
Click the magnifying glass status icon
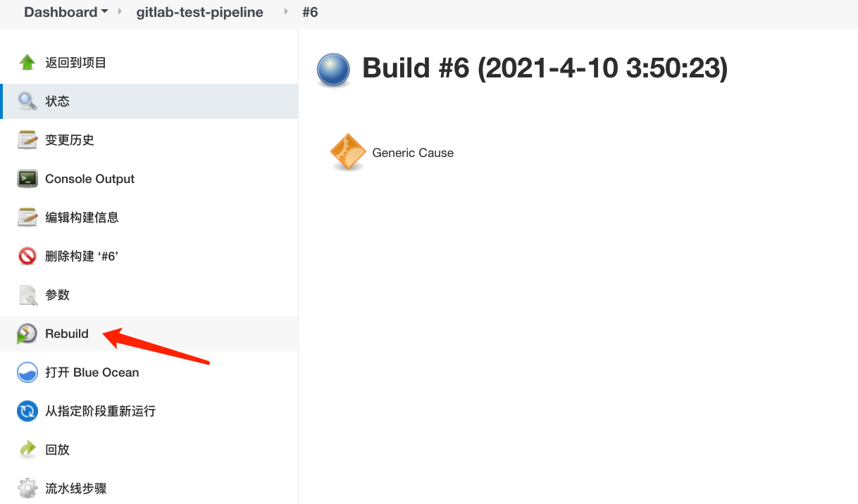[27, 101]
